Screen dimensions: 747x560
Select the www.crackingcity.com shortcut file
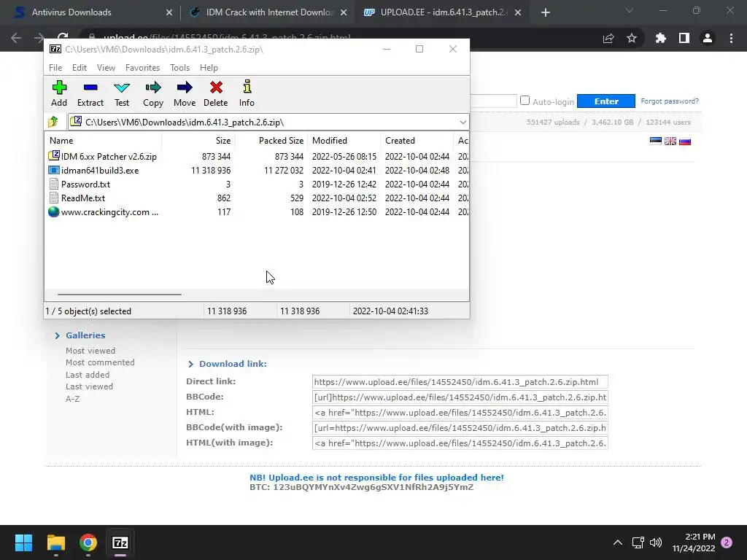tap(109, 212)
